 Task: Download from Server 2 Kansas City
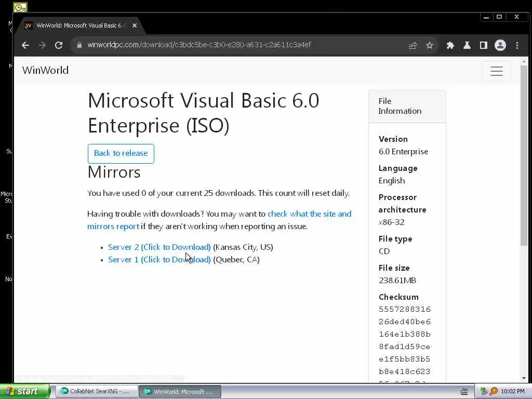(x=159, y=247)
